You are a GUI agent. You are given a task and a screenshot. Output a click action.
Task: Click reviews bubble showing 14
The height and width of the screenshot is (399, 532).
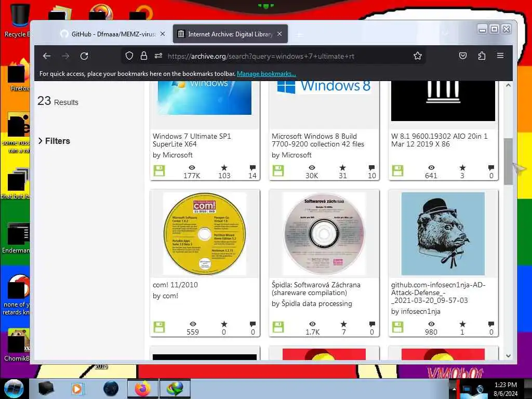[x=252, y=168]
